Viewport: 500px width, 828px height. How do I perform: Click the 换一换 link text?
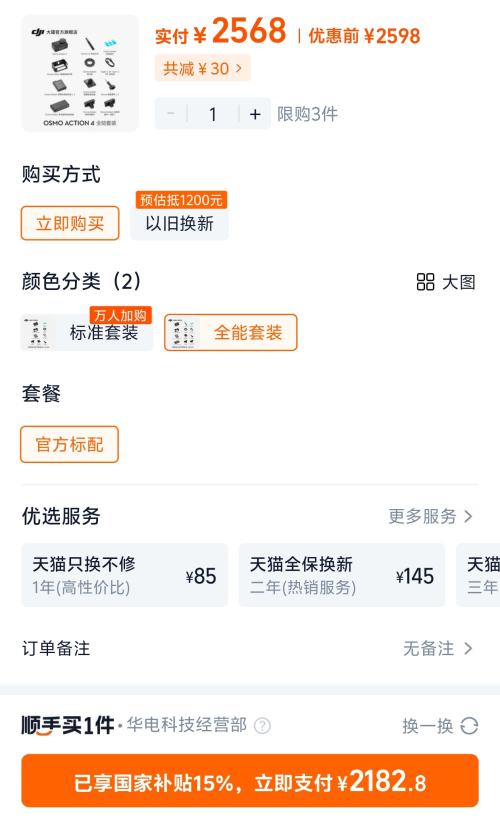(x=428, y=726)
